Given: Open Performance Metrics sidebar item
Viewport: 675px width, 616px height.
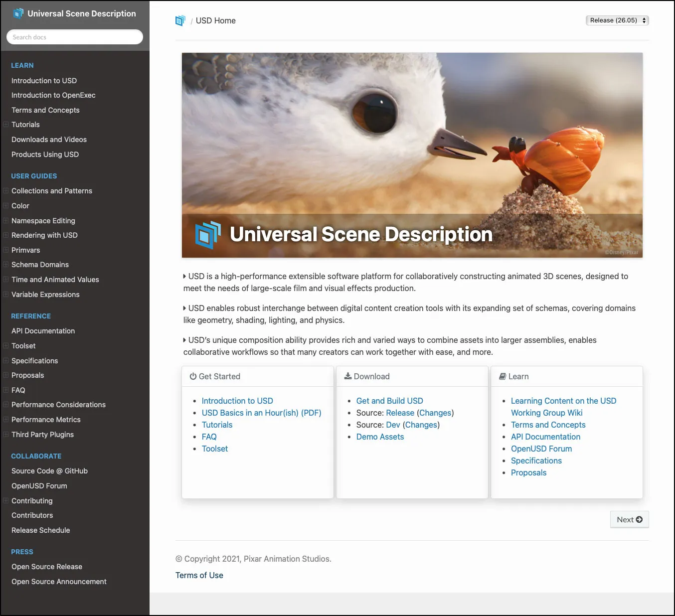Looking at the screenshot, I should point(46,420).
